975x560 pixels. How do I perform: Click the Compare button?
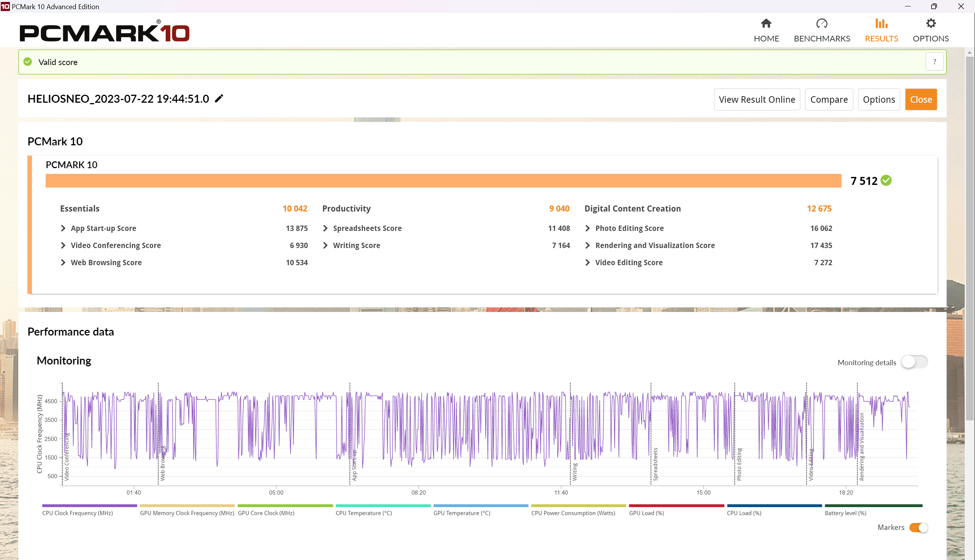click(829, 100)
